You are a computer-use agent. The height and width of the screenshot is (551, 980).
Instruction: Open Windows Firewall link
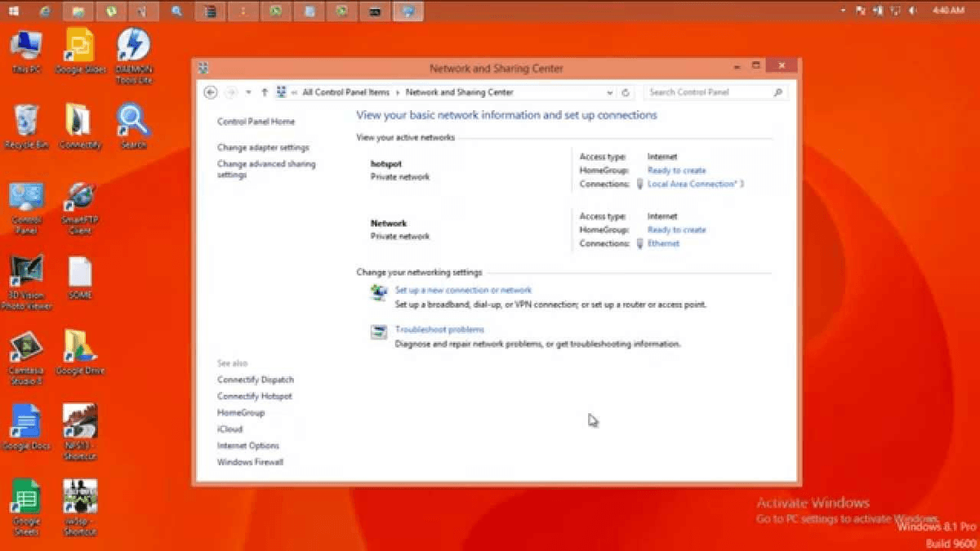pos(250,462)
